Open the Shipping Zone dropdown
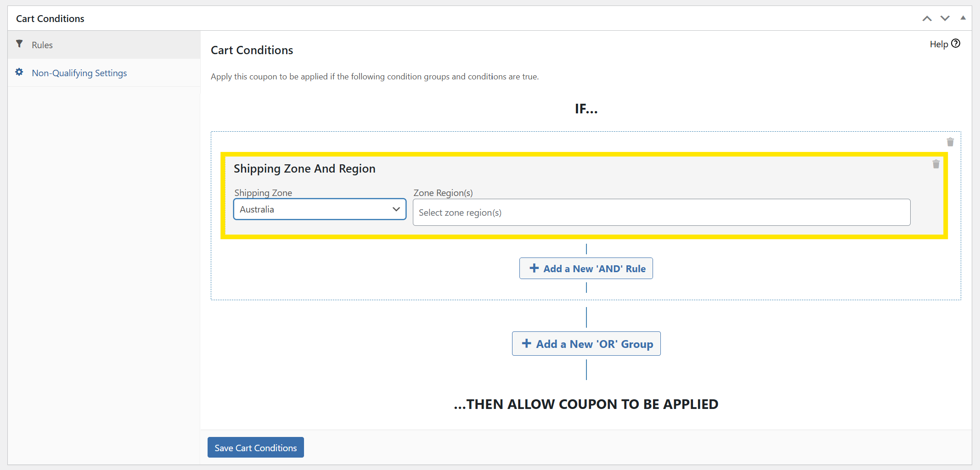 pyautogui.click(x=320, y=209)
